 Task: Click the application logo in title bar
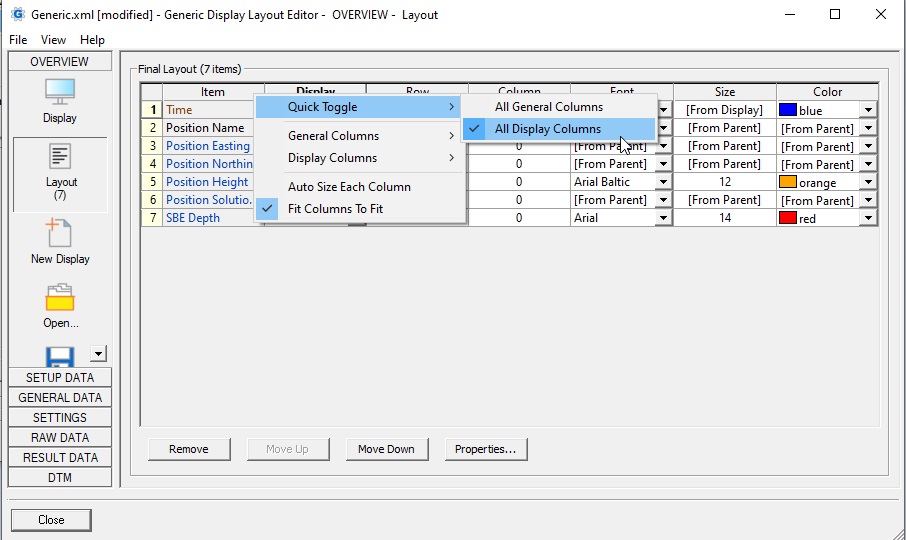[x=16, y=15]
